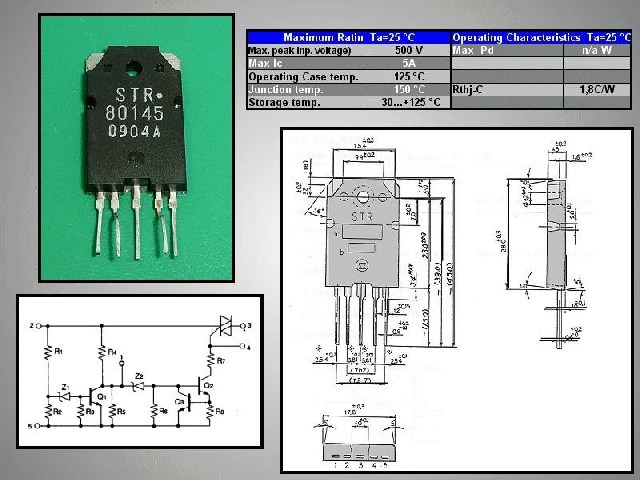The image size is (640, 480).
Task: Click the STR 80145 component photo
Action: pos(135,148)
